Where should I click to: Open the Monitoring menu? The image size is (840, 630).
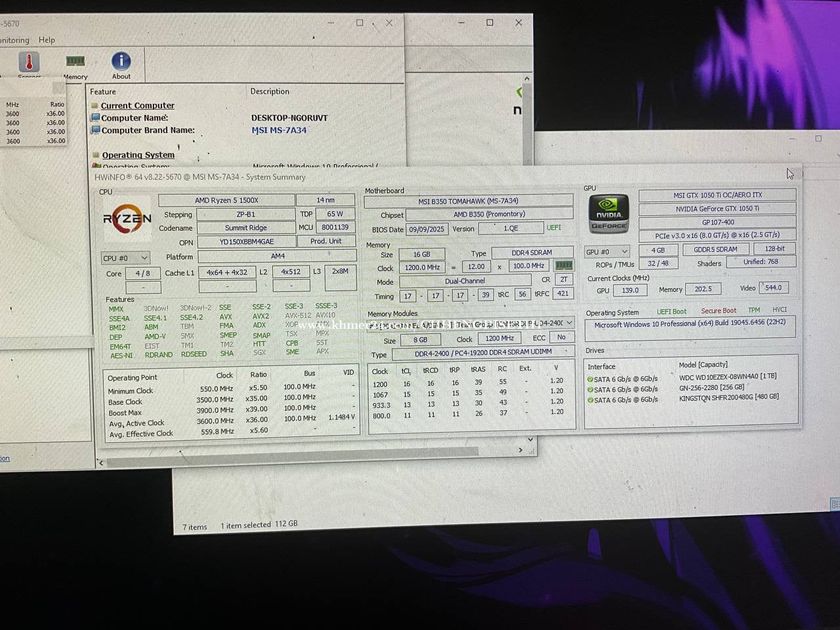tap(14, 40)
